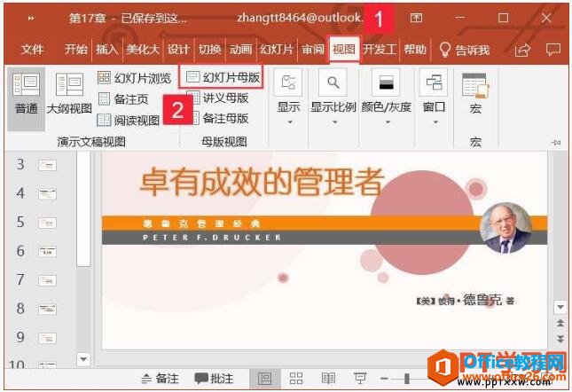This screenshot has height=392, width=572.
Task: Select slide 4 thumbnail
Action: pos(47,194)
